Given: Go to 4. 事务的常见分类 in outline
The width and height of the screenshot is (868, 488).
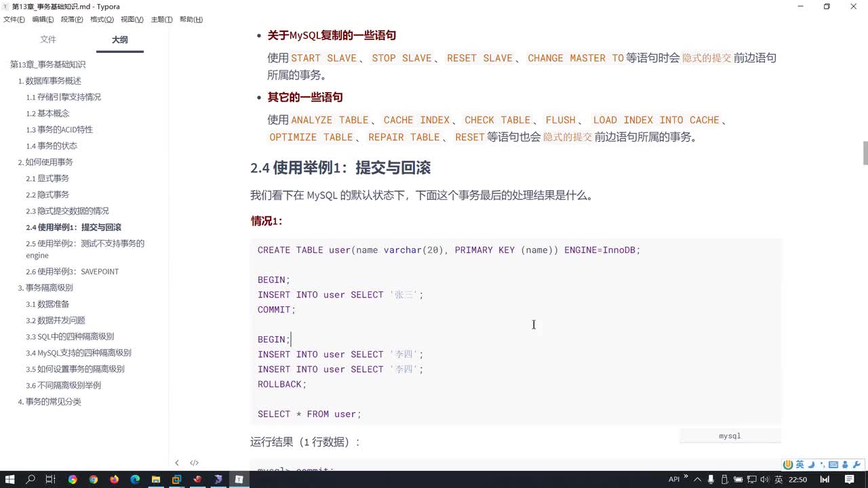Looking at the screenshot, I should tap(50, 402).
